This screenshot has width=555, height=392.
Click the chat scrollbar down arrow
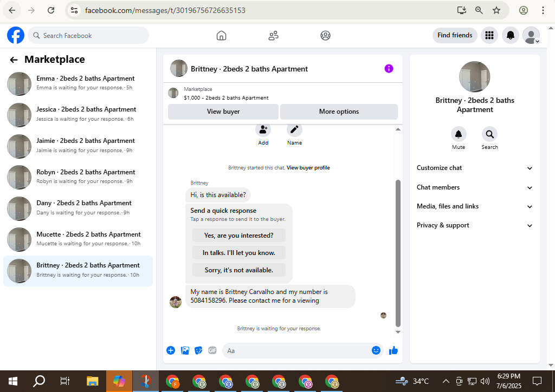pos(398,332)
